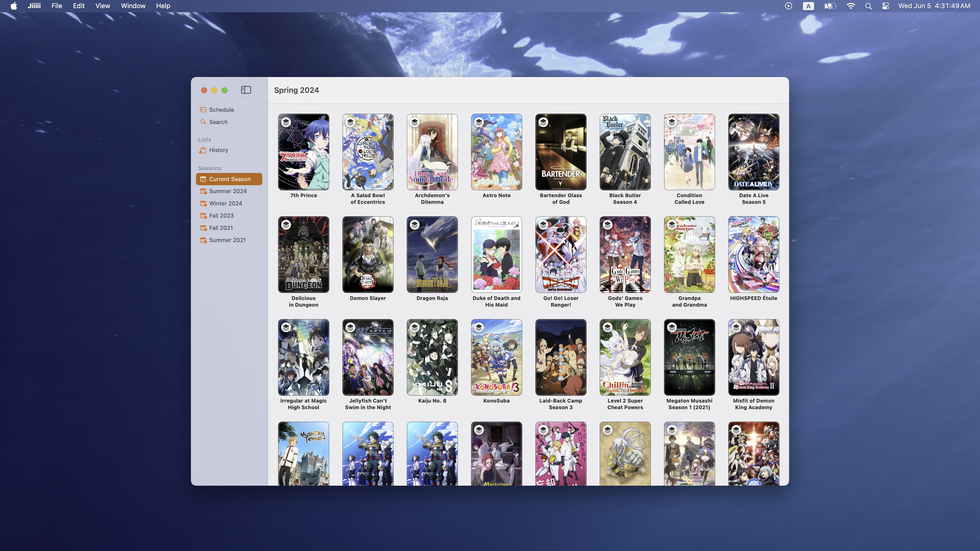Screen dimensions: 980x551
Task: Open the History list
Action: (x=218, y=150)
